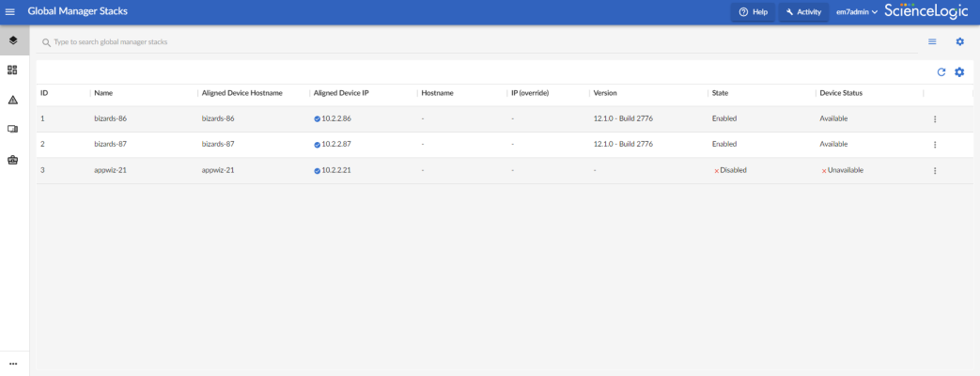The width and height of the screenshot is (980, 376).
Task: Open the Events warning triangle icon
Action: click(x=13, y=100)
